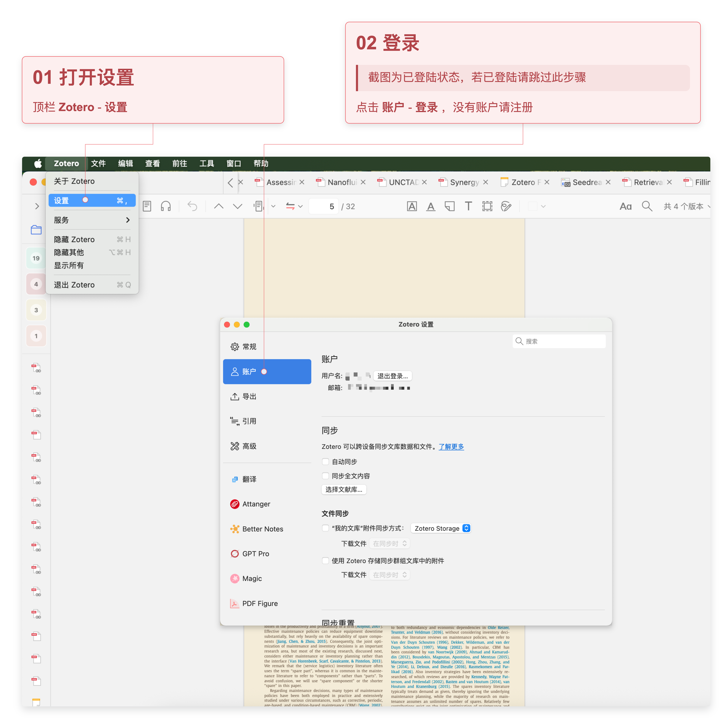Image resolution: width=728 pixels, height=727 pixels.
Task: Toggle 使用 Zotero 存储同步群组文库 checkbox
Action: pyautogui.click(x=325, y=561)
